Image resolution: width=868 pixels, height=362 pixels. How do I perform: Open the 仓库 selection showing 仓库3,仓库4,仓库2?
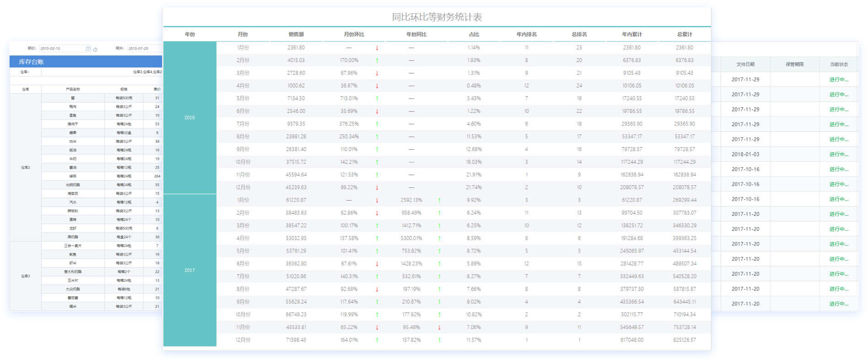point(102,72)
